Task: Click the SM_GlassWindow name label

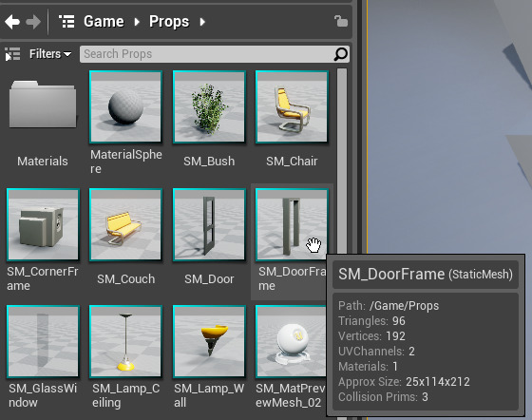Action: (43, 395)
